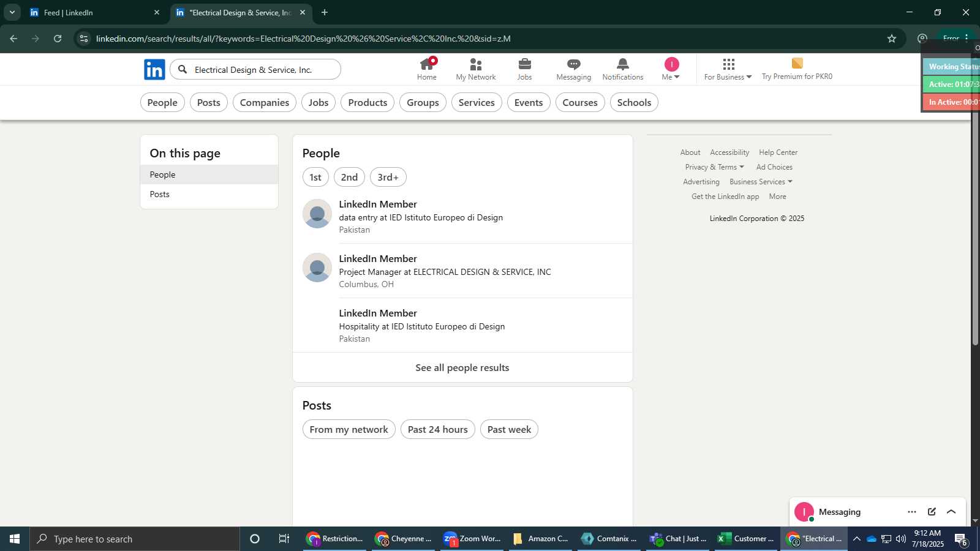Open My Network icon
Viewport: 980px width, 551px height.
point(476,69)
